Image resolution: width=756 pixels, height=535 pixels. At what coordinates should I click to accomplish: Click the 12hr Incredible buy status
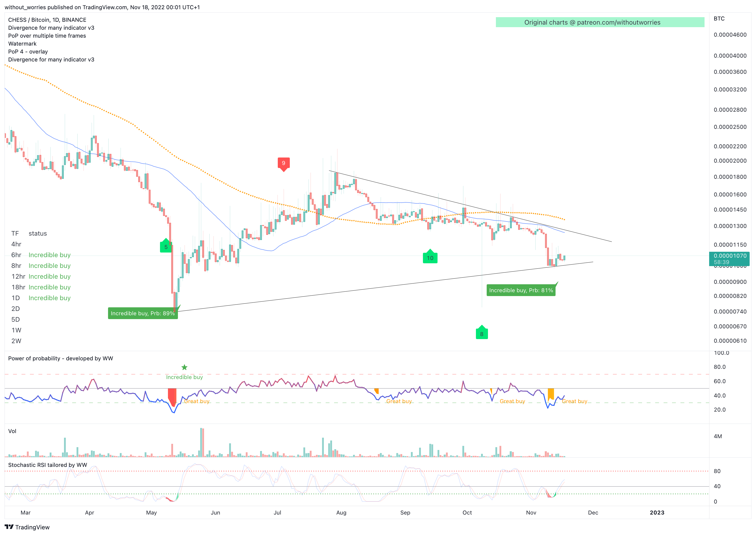click(x=49, y=276)
